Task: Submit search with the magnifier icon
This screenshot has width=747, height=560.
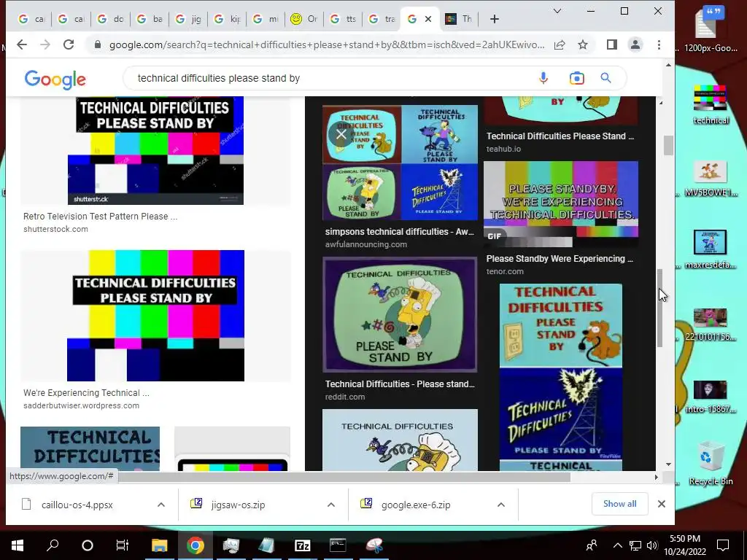Action: tap(605, 78)
